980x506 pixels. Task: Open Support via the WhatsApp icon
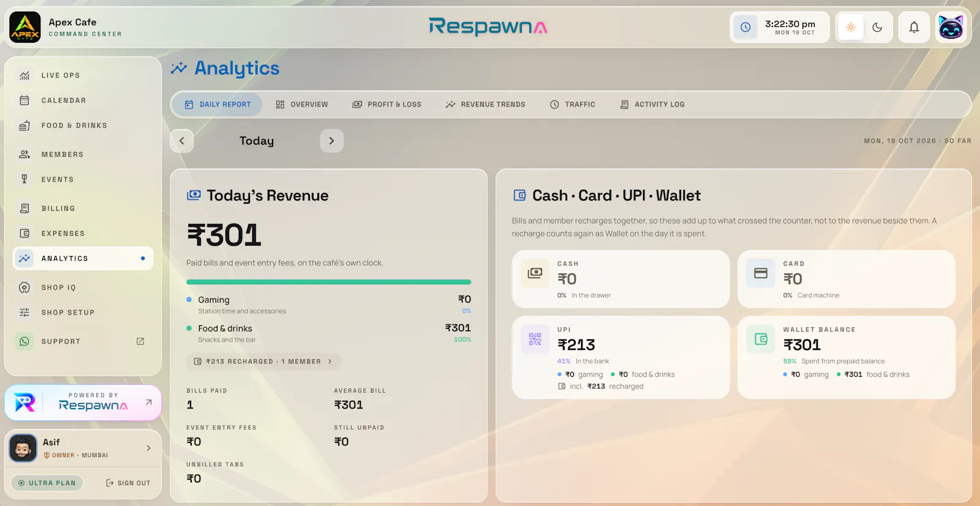point(24,341)
